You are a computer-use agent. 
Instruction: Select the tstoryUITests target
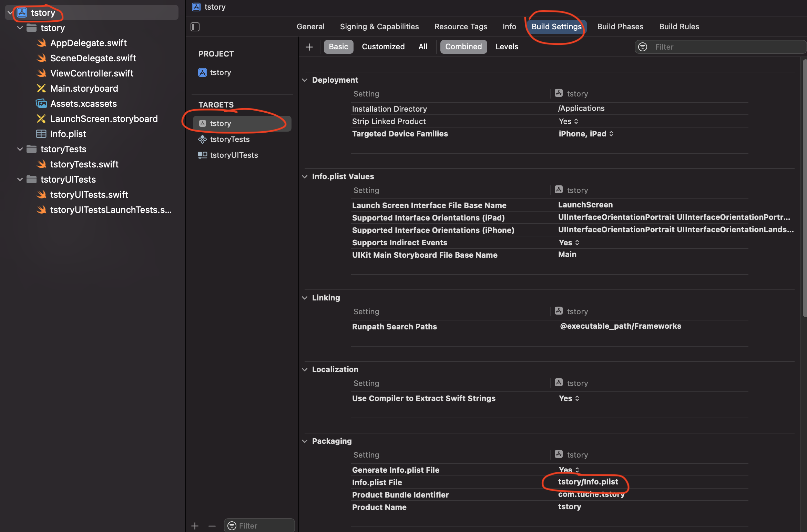pyautogui.click(x=234, y=155)
